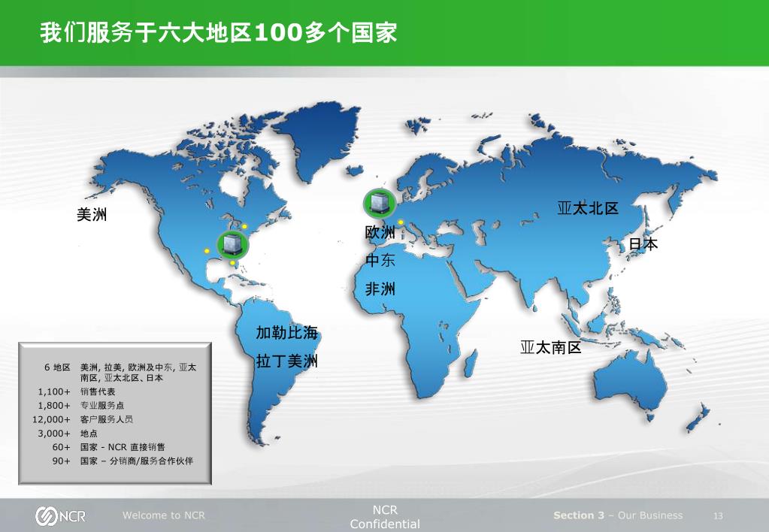Click the '加勒比海' map label
Viewport: 769px width, 532px height.
[x=287, y=333]
